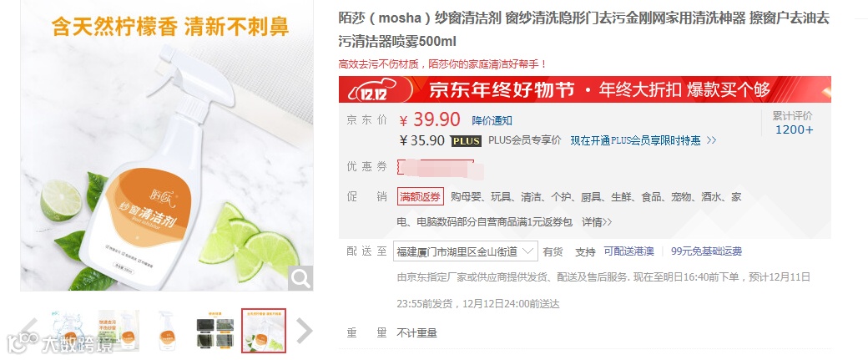The height and width of the screenshot is (360, 868).
Task: Click the double chevron after PLUS会员享限时特惠
Action: (711, 140)
